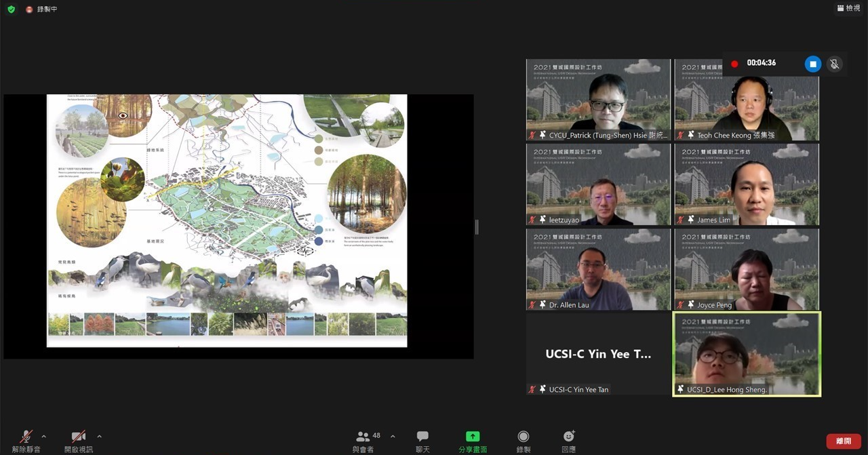Click the muted mic icon on Joyce Peng's tile
The image size is (868, 455).
click(680, 305)
